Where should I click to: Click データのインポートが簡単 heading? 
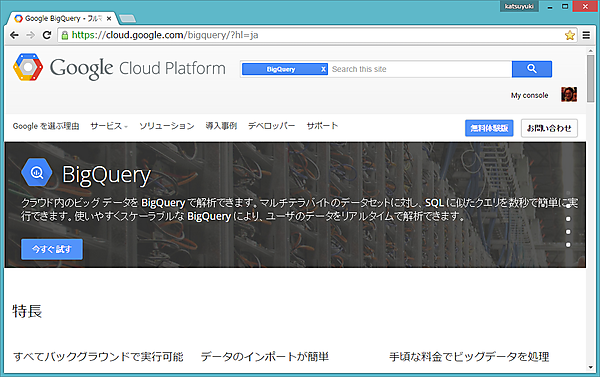[x=265, y=357]
